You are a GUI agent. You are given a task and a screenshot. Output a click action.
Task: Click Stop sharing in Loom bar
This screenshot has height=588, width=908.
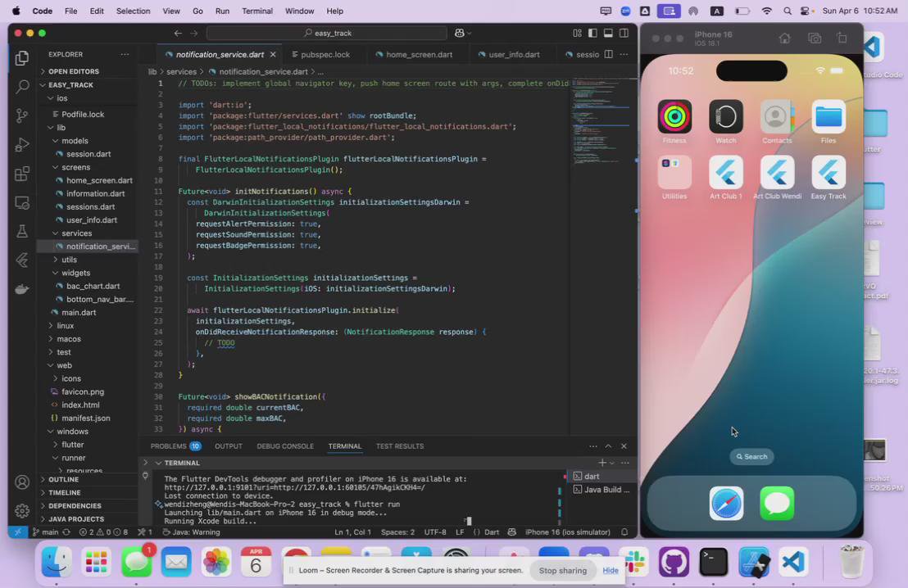pos(562,571)
